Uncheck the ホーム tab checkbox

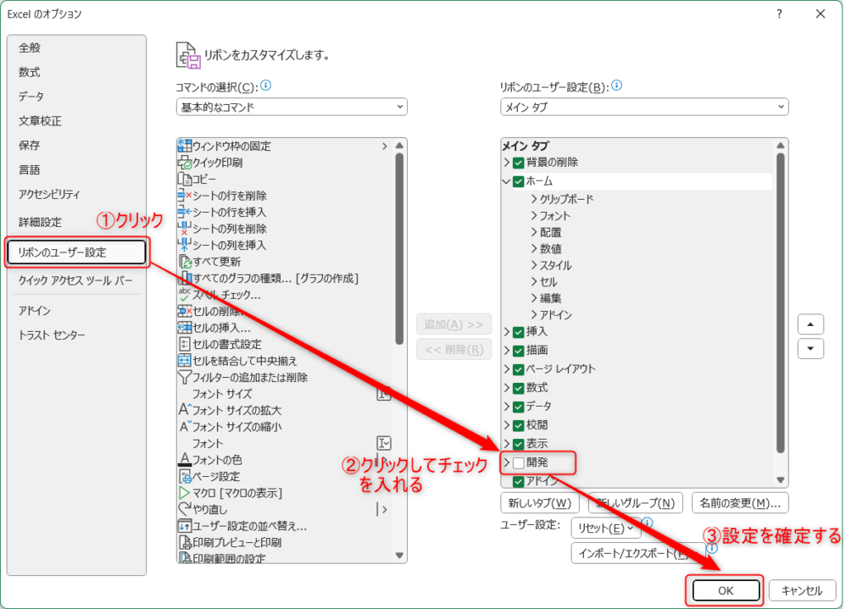point(519,181)
